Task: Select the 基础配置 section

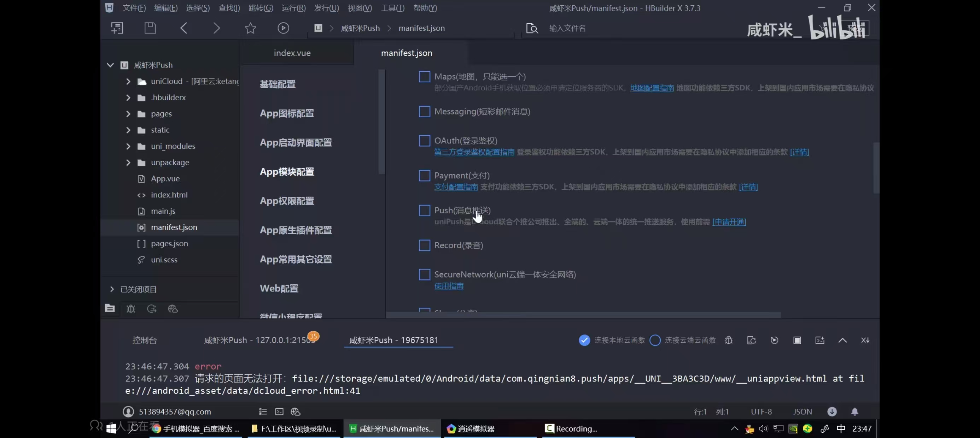Action: (x=277, y=84)
